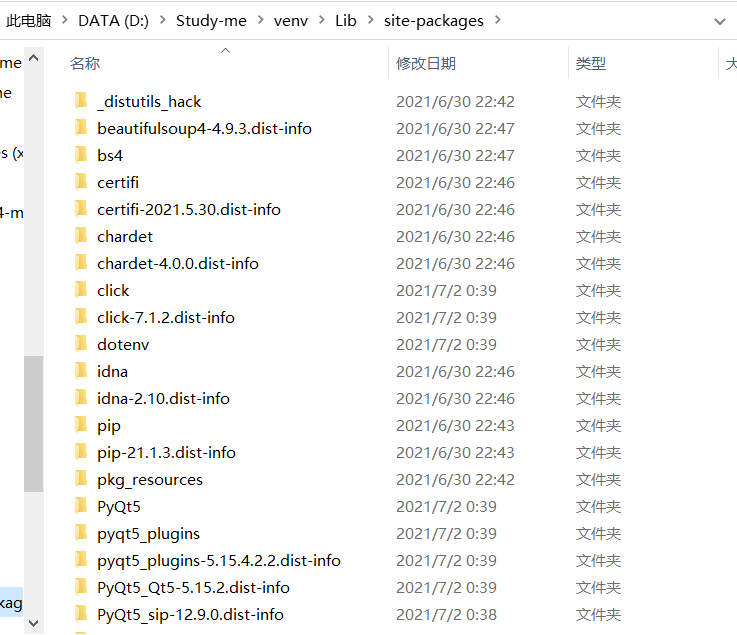
Task: Select the click folder icon
Action: tap(81, 290)
